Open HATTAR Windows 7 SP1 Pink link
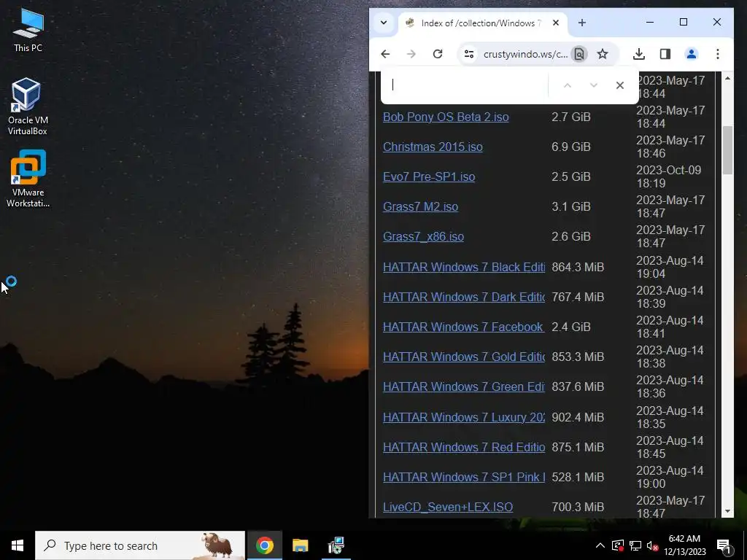747x560 pixels. pyautogui.click(x=463, y=478)
